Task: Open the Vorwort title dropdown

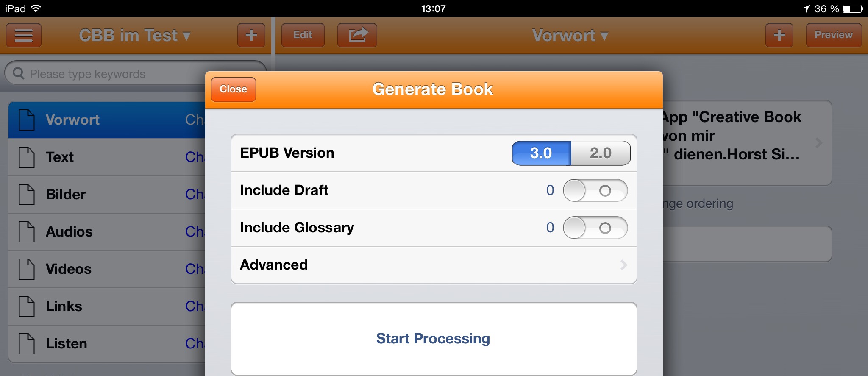Action: click(570, 36)
